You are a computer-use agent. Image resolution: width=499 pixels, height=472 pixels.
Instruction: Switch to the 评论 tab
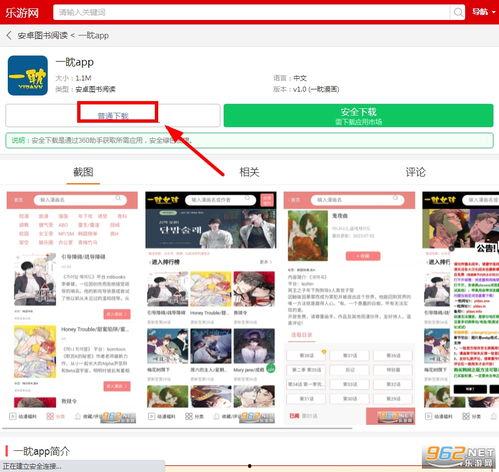[415, 172]
